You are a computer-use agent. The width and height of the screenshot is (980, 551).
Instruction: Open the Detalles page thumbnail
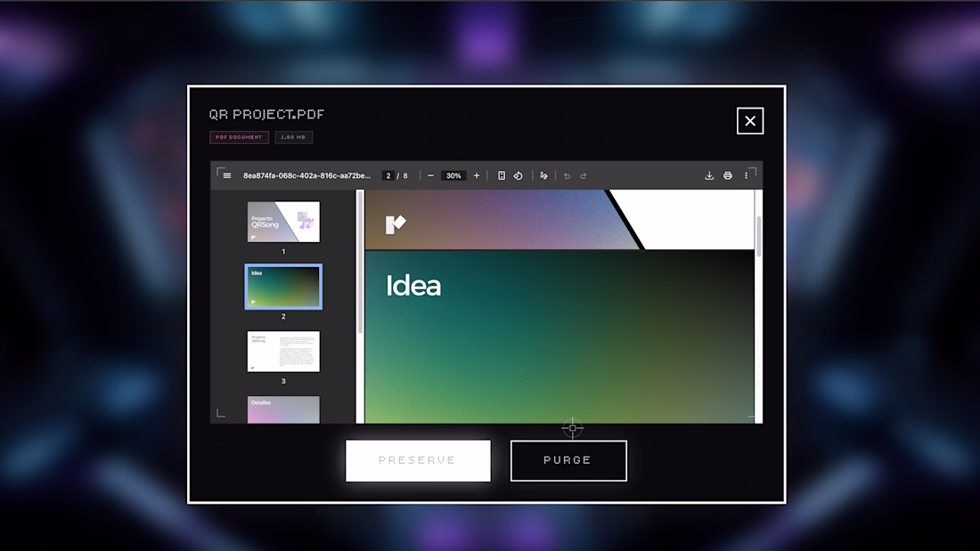pyautogui.click(x=283, y=409)
